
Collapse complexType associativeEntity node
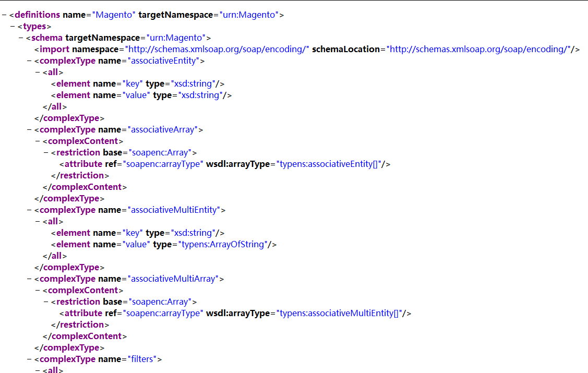29,61
